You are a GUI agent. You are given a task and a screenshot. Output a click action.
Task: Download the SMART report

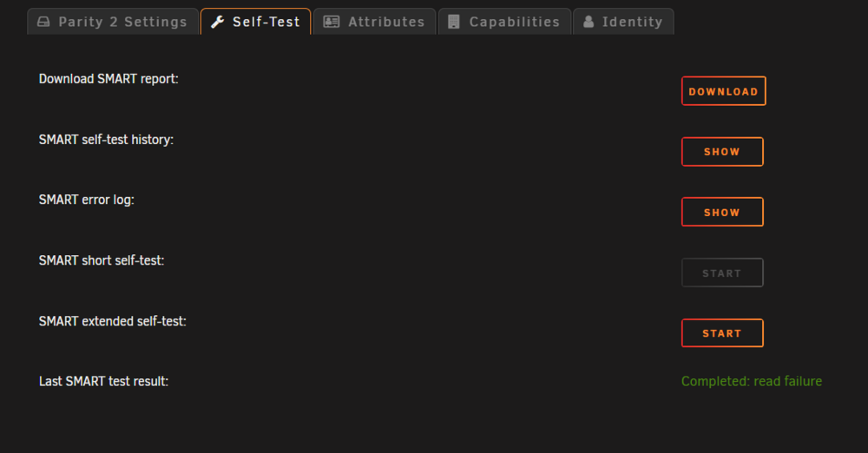[724, 91]
